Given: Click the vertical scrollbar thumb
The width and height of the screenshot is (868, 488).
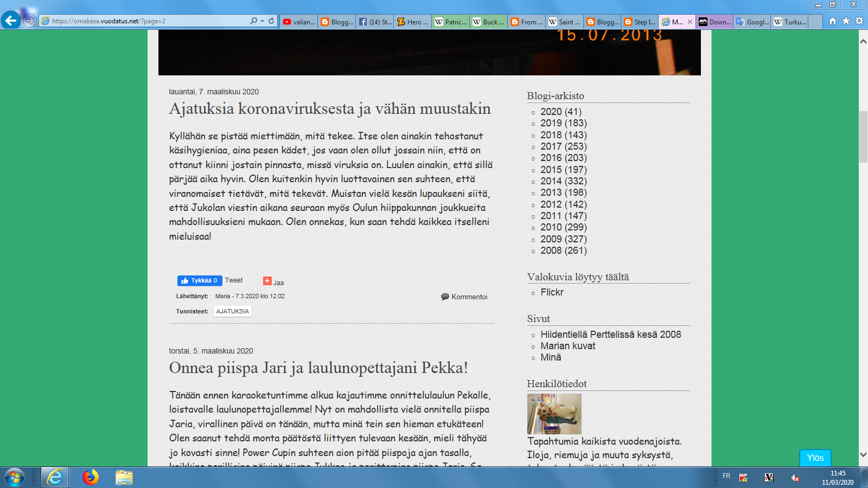Looking at the screenshot, I should (x=863, y=137).
